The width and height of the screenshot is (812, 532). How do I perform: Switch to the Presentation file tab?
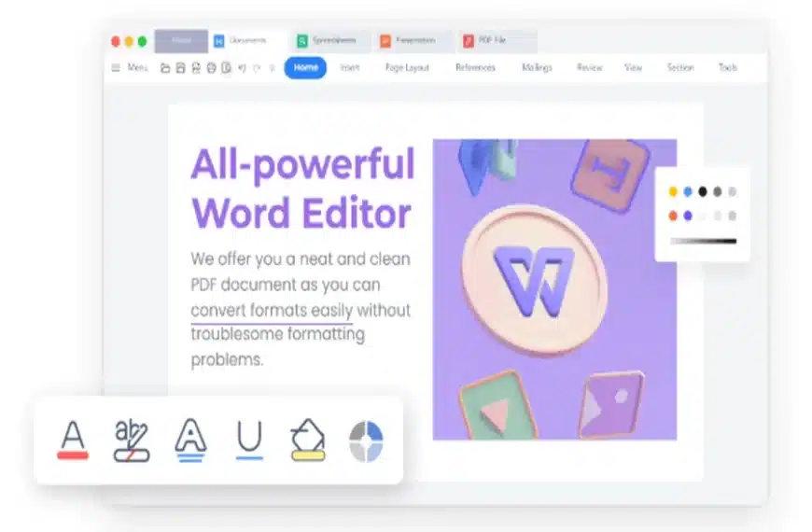pyautogui.click(x=413, y=41)
